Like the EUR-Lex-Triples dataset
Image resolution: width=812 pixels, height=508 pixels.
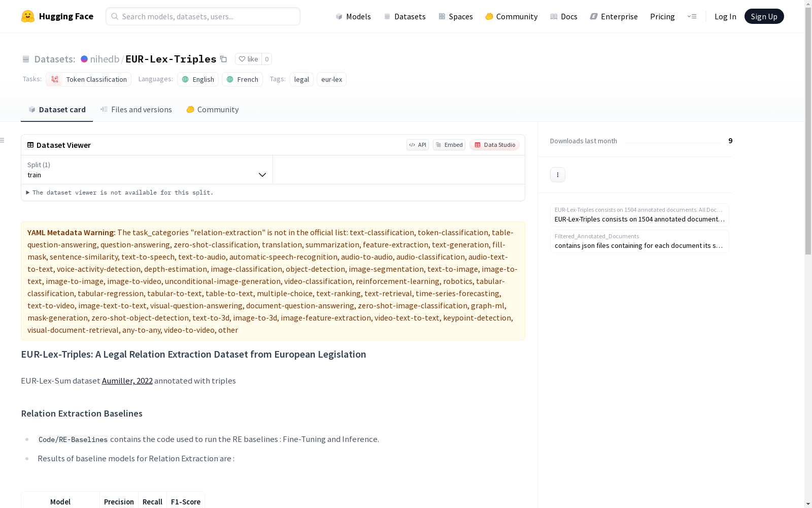(249, 59)
